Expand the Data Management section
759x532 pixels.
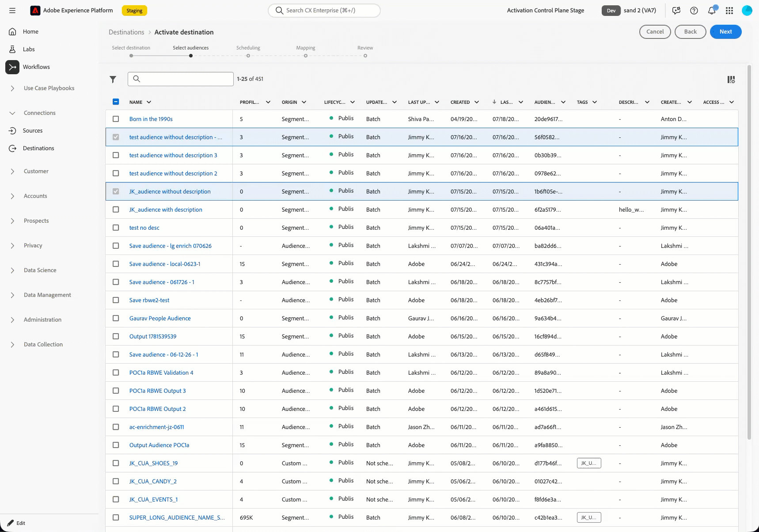click(12, 295)
